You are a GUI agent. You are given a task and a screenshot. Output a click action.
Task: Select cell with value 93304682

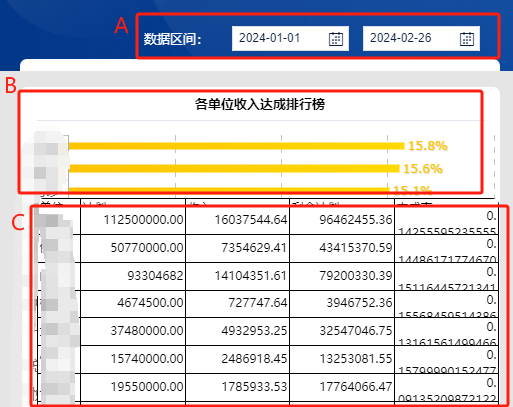click(133, 276)
